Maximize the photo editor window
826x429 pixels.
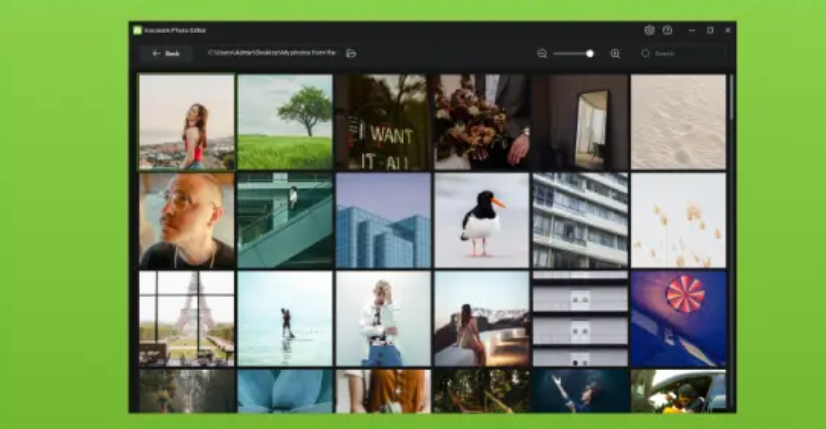coord(710,31)
